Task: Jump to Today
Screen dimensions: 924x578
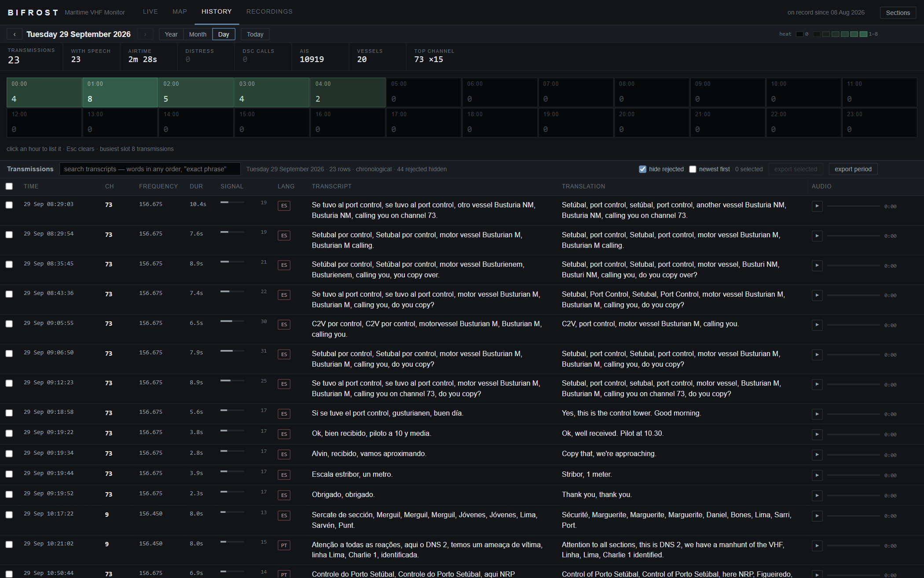Action: (x=255, y=34)
